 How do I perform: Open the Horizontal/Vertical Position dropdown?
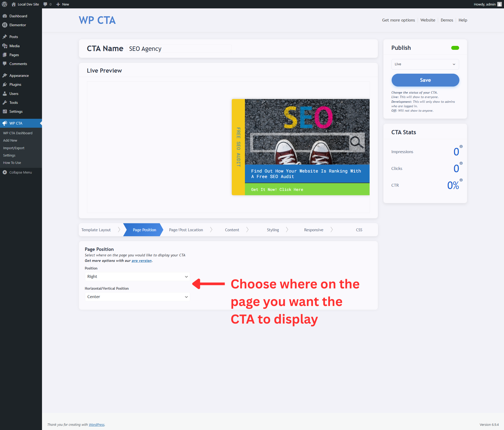coord(137,297)
